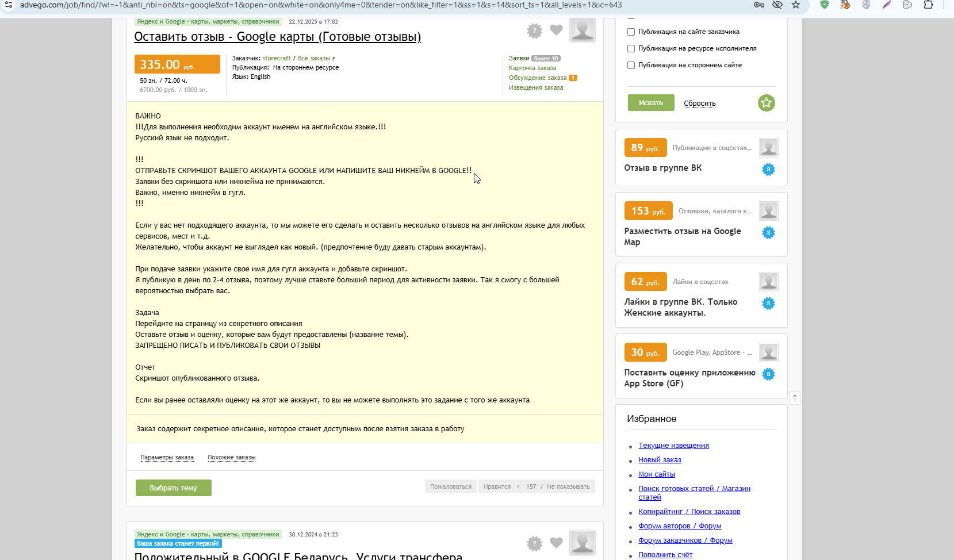Screen dimensions: 954x560
Task: Click blue badge beside App Store rating order
Action: click(x=768, y=374)
